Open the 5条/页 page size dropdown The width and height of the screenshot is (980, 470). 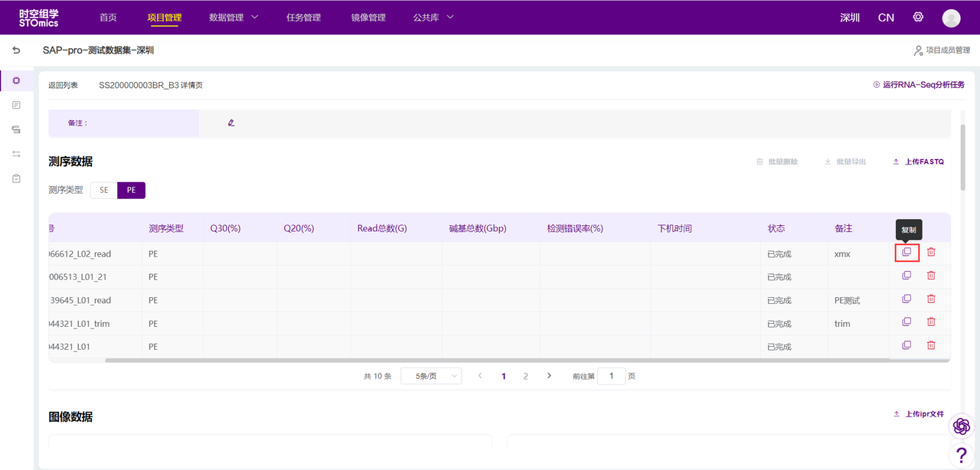click(x=431, y=376)
